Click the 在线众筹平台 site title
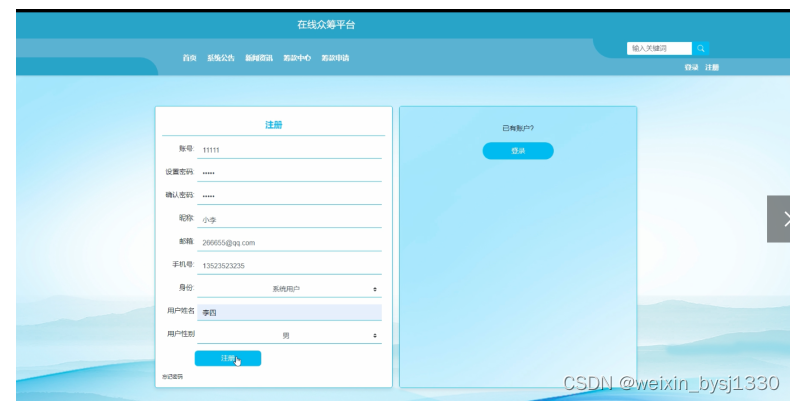 326,24
